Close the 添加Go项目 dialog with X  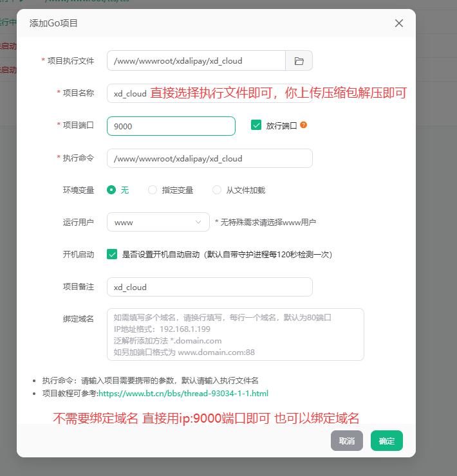(x=399, y=23)
